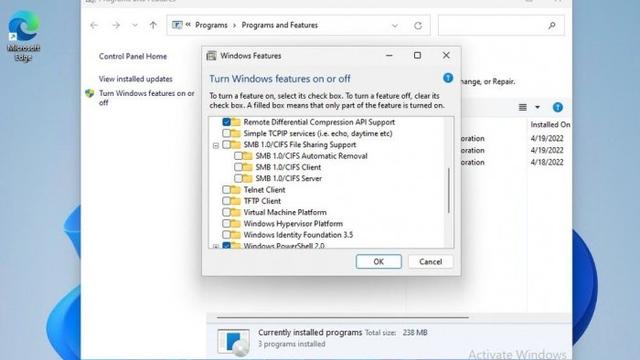Select the Telnet Client label
This screenshot has width=640, height=360.
coord(264,190)
